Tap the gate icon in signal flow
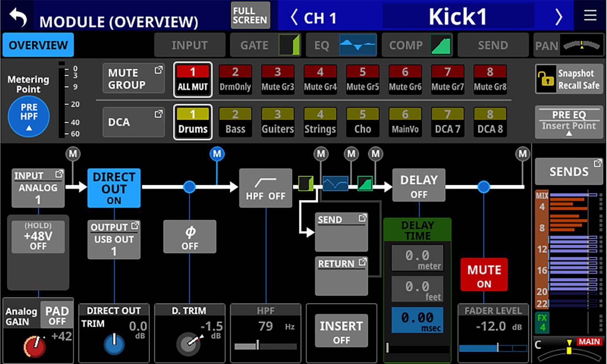 click(306, 184)
